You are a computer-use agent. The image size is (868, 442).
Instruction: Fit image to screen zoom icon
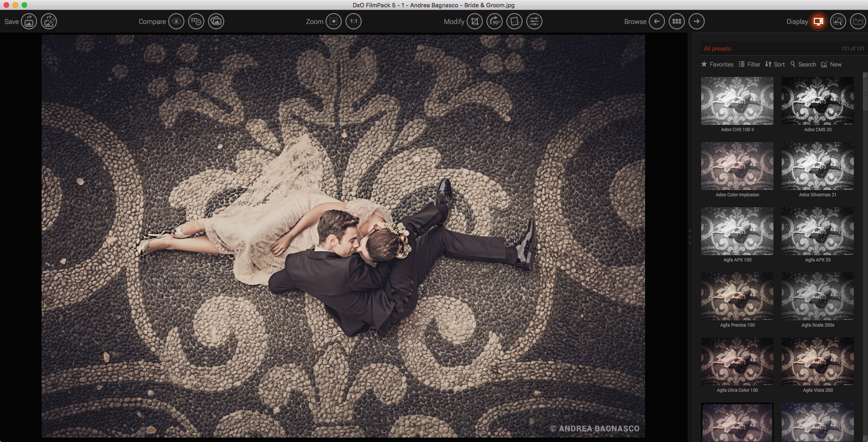pos(334,21)
